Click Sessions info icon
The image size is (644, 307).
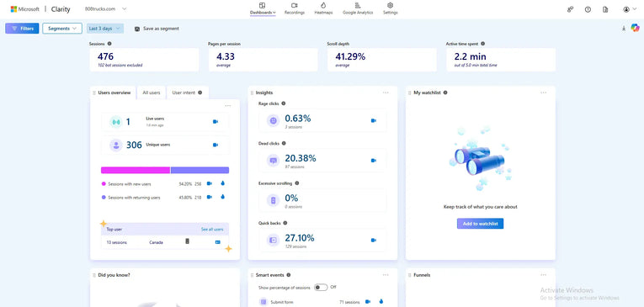click(109, 44)
